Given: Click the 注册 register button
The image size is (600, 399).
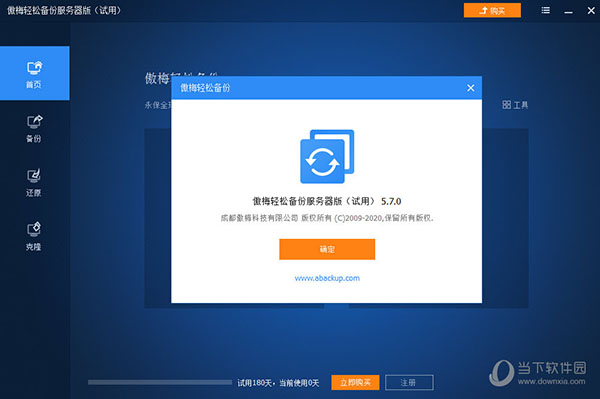Looking at the screenshot, I should (x=409, y=383).
